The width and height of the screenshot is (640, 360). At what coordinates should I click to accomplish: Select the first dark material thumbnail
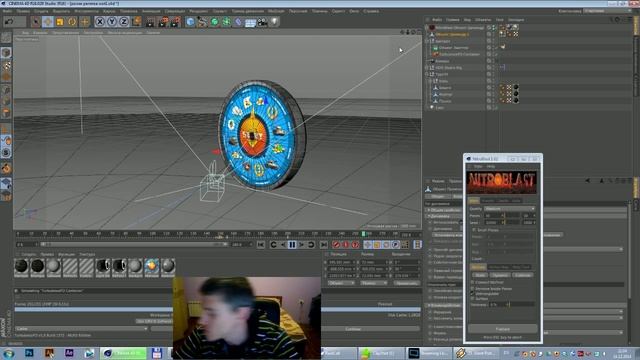21,267
